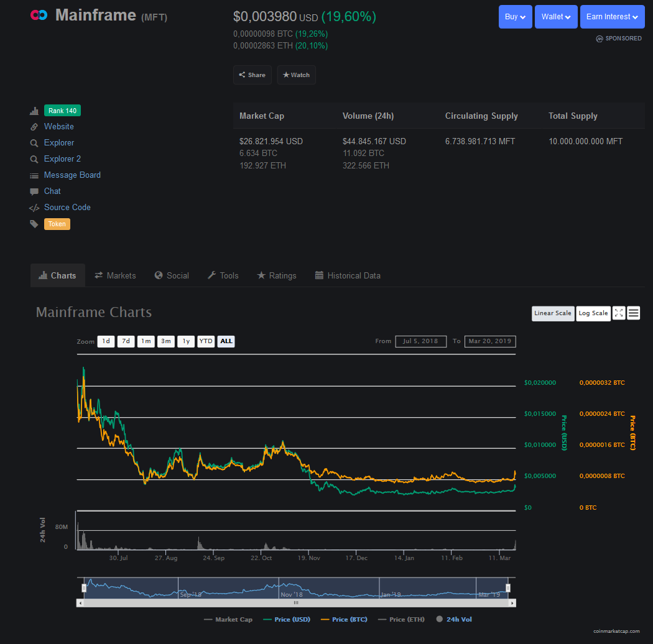
Task: Open the Explorer 2 link
Action: pos(62,159)
